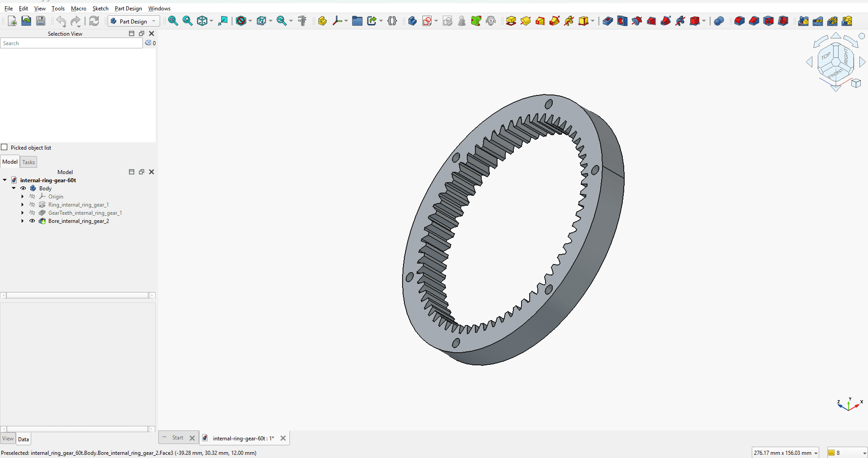This screenshot has height=458, width=868.
Task: Toggle visibility of Body
Action: click(23, 189)
